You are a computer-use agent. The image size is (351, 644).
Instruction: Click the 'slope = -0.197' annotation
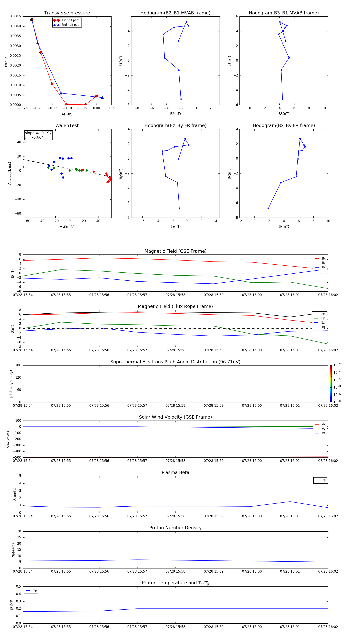38,133
